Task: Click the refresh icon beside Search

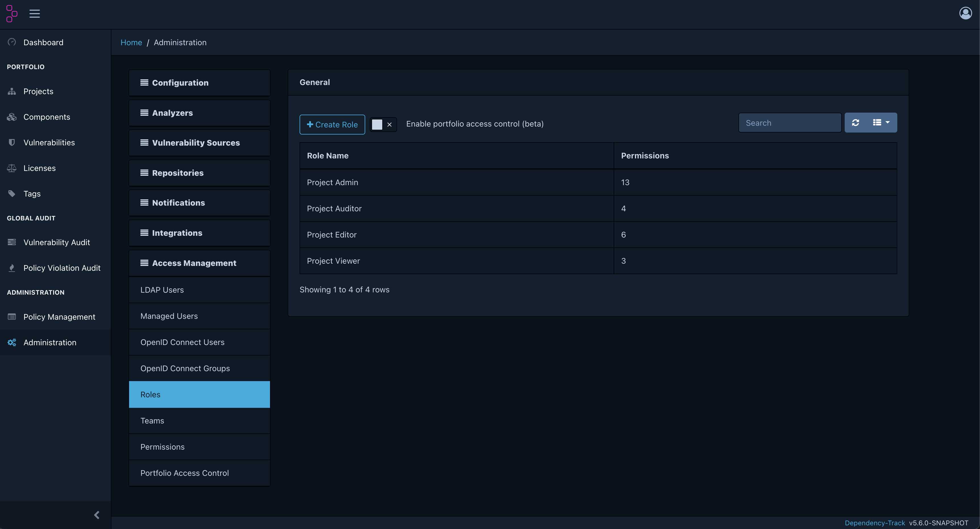Action: point(856,123)
